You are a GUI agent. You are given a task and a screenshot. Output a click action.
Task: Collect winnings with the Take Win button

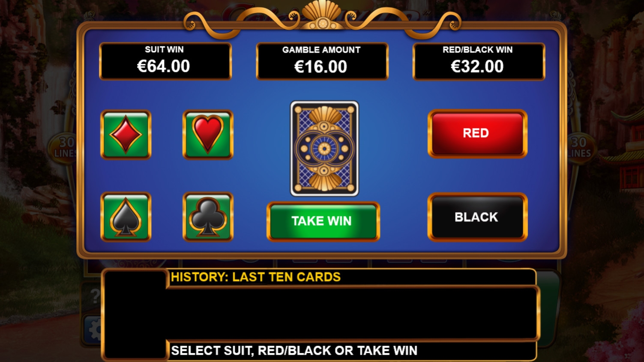pos(323,221)
